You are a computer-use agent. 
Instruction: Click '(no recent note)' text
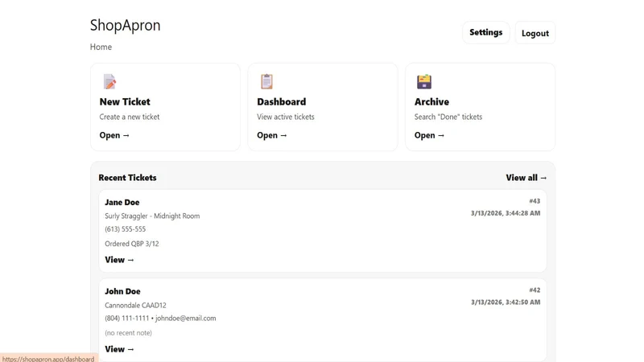[128, 333]
